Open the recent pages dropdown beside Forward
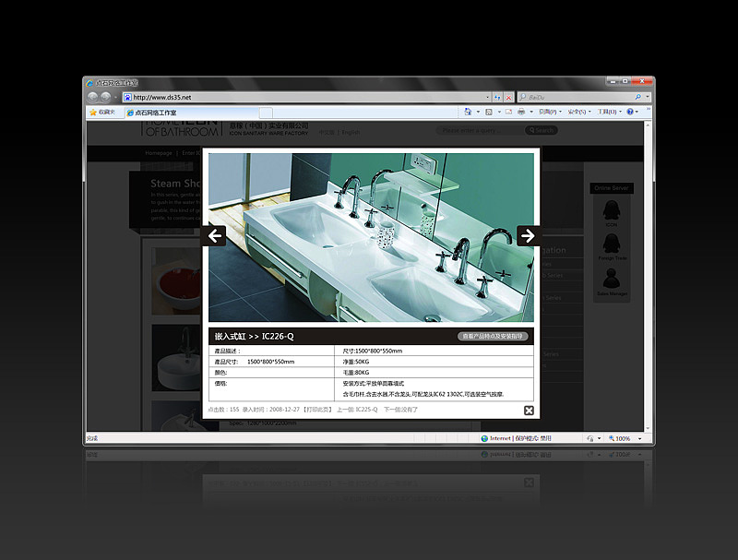The height and width of the screenshot is (560, 738). tap(115, 98)
